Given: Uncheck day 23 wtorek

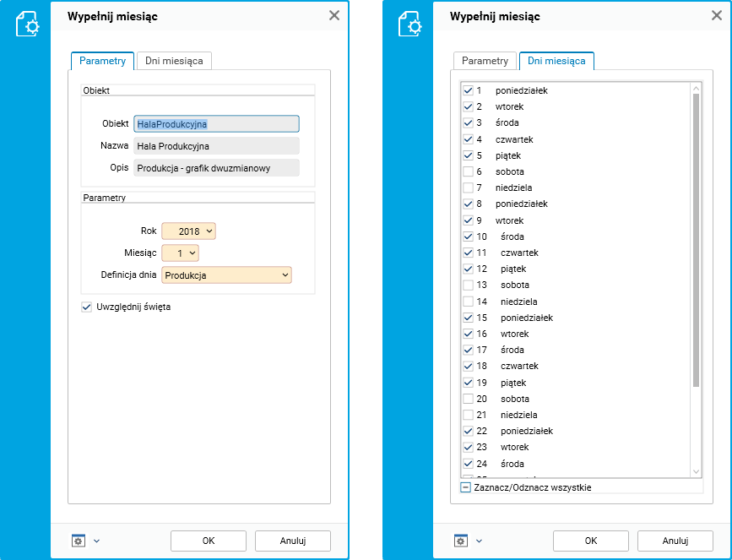Looking at the screenshot, I should point(468,447).
